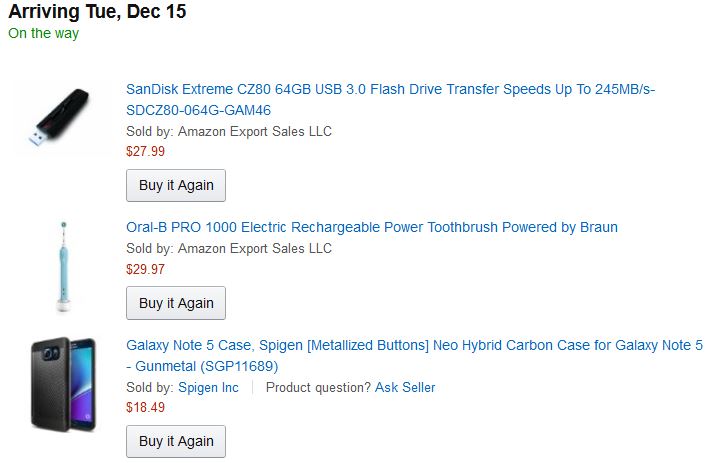The height and width of the screenshot is (463, 711).
Task: Buy the SanDisk flash drive again
Action: (176, 186)
